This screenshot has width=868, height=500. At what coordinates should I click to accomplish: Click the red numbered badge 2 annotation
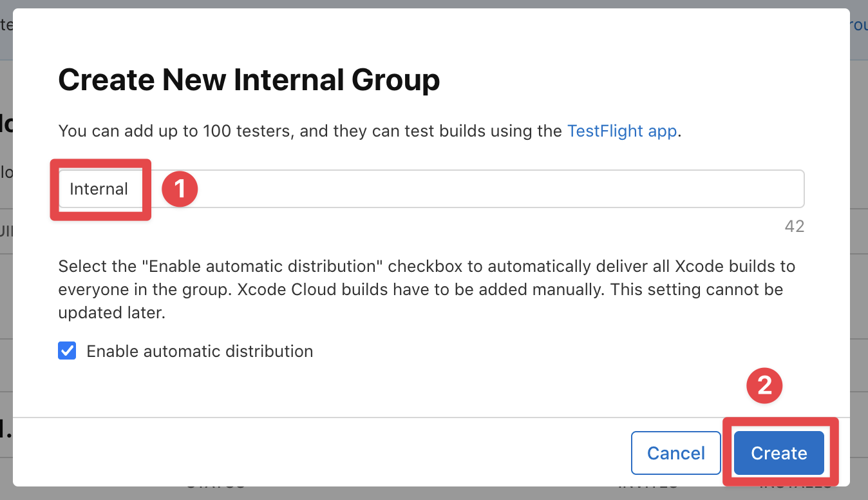(764, 385)
